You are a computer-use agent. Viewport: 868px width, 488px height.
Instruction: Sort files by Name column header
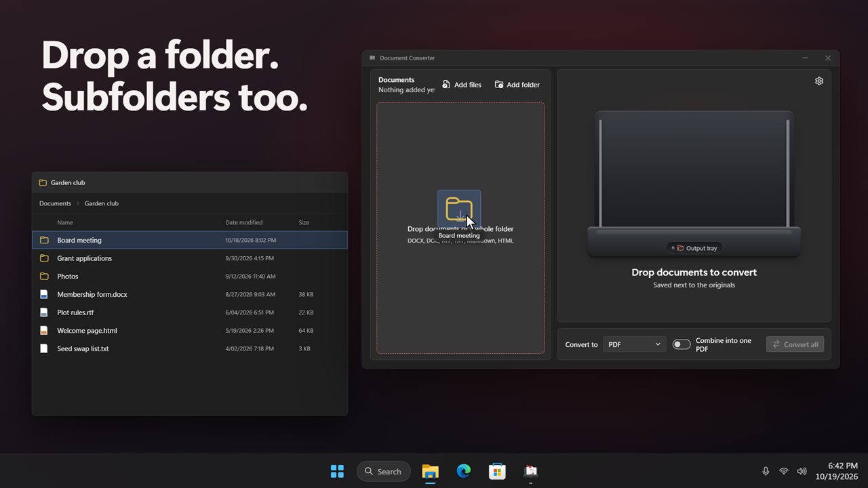point(65,222)
